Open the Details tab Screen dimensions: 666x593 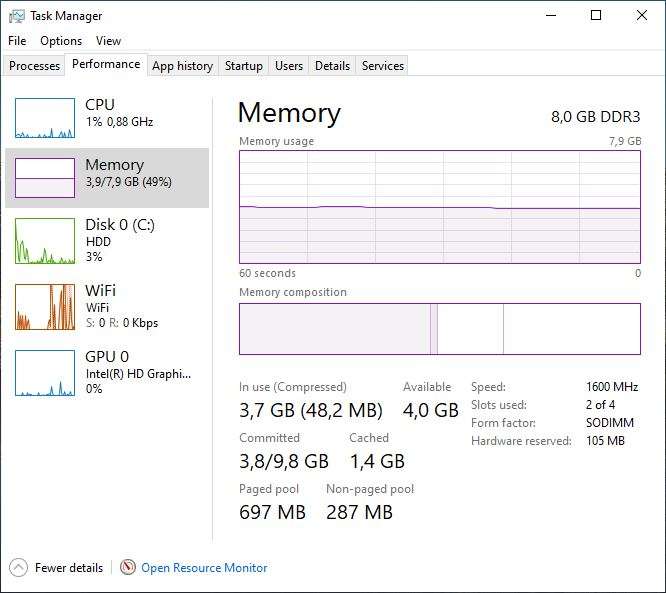click(x=332, y=66)
